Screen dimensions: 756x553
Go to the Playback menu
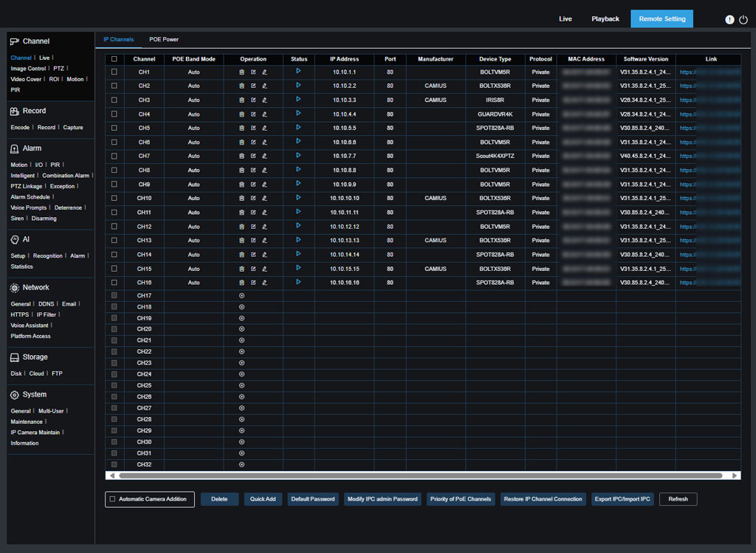pos(605,18)
